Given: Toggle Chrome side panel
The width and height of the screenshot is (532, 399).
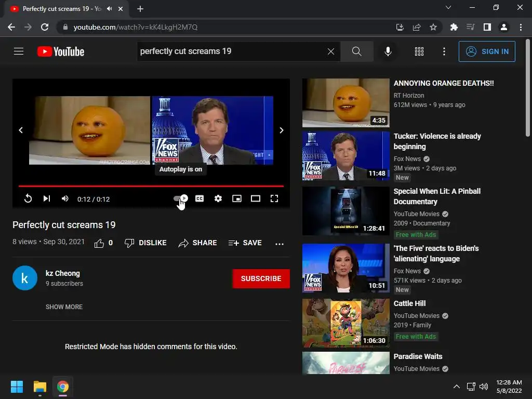Looking at the screenshot, I should point(487,27).
